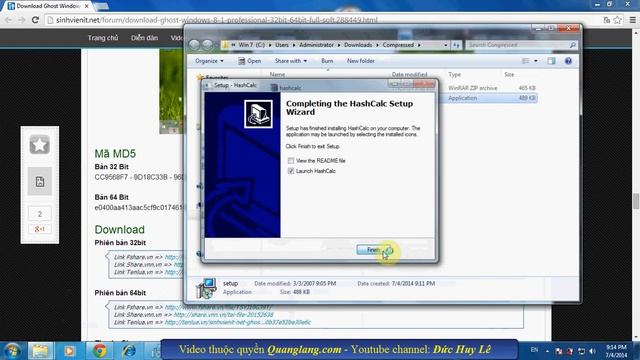The height and width of the screenshot is (360, 640).
Task: Open the Tenlua.vn 64bit download link
Action: pyautogui.click(x=238, y=322)
